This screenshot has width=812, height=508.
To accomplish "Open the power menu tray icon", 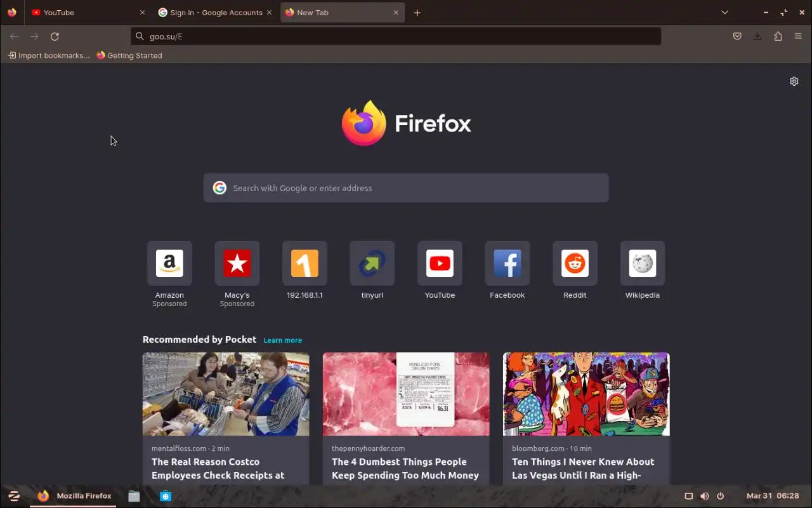I will pyautogui.click(x=720, y=496).
